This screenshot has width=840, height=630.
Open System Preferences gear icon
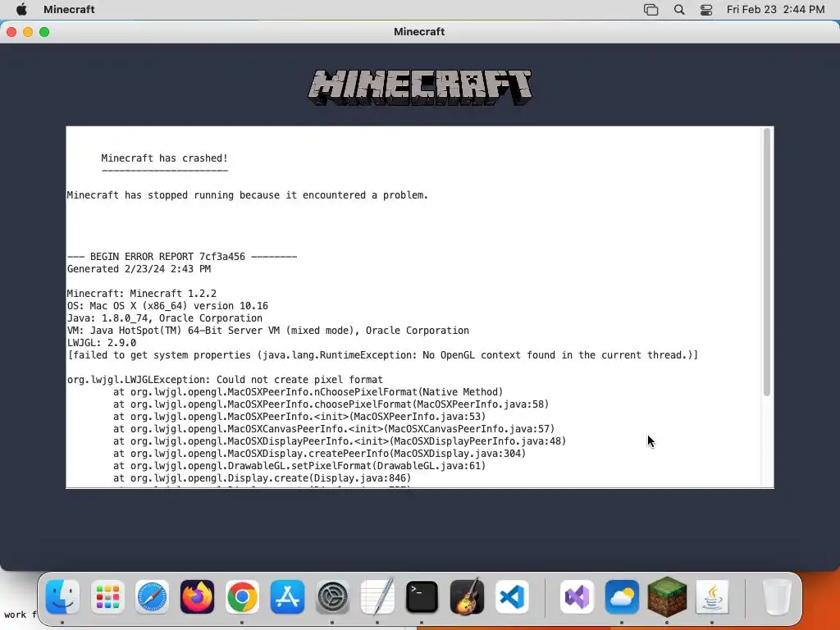tap(332, 597)
